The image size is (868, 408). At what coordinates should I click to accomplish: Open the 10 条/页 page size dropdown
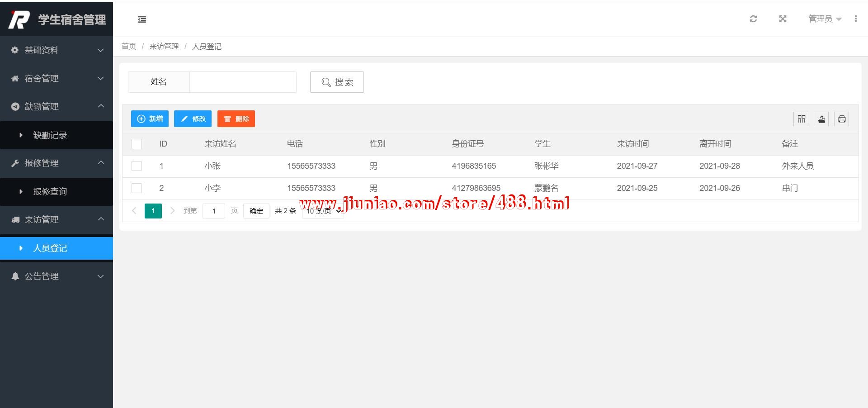tap(323, 211)
